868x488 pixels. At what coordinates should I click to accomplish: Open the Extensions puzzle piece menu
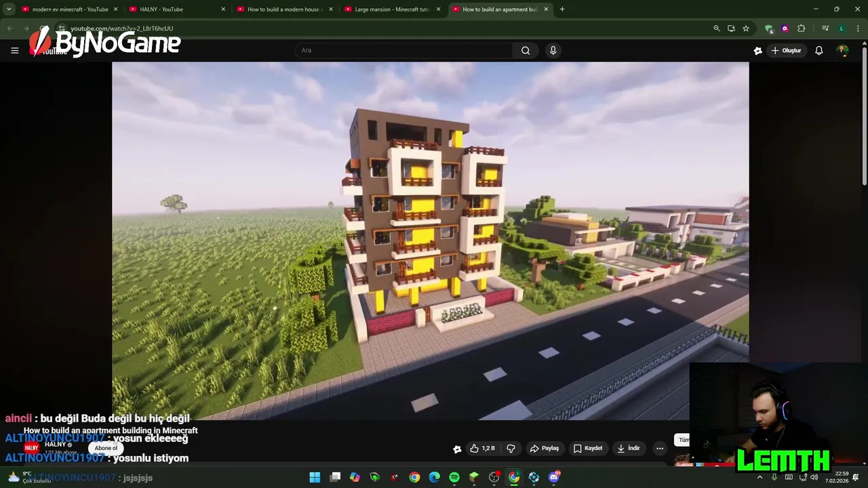coord(802,28)
